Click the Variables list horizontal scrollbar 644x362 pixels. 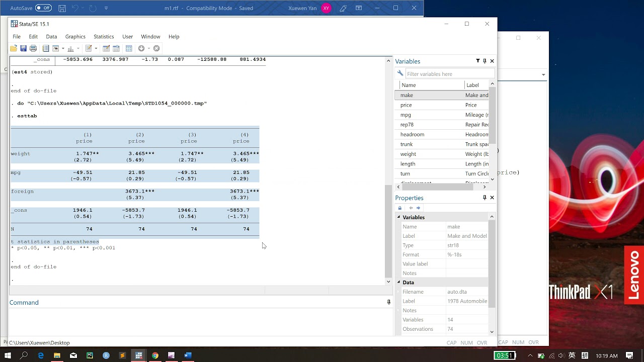tap(437, 187)
